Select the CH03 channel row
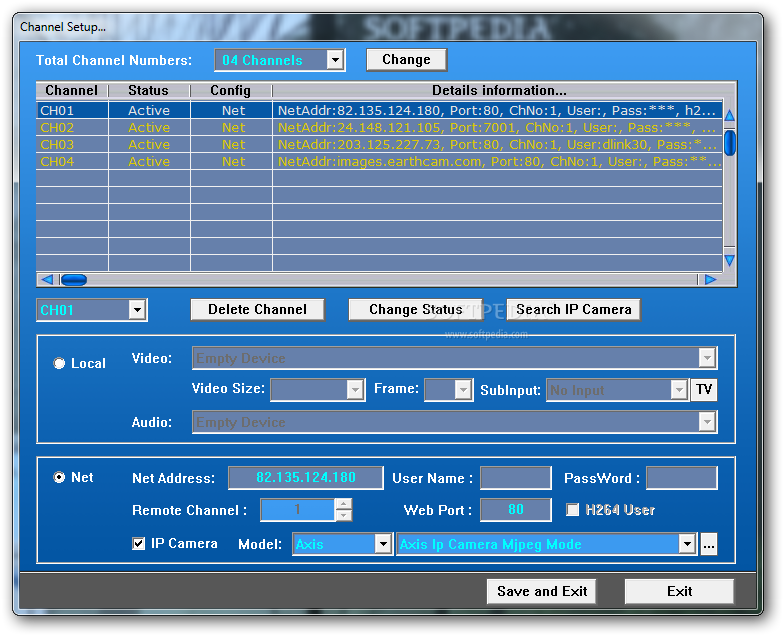Image resolution: width=784 pixels, height=636 pixels. point(379,144)
